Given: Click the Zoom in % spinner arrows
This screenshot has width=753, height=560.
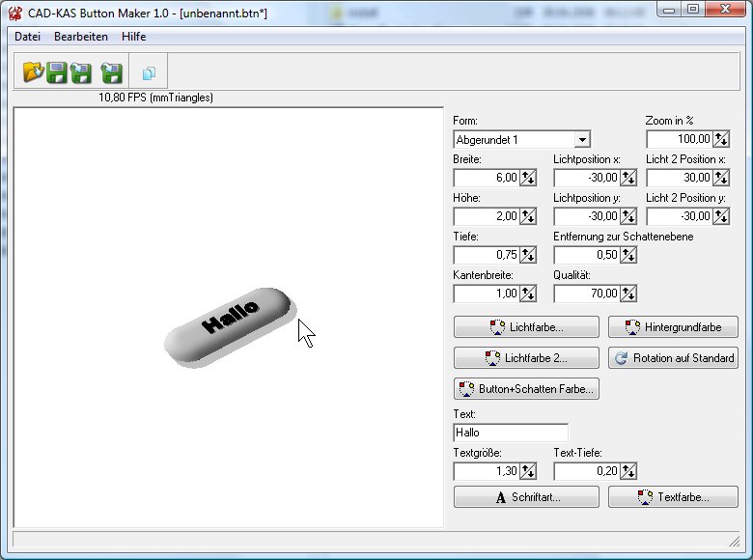Looking at the screenshot, I should point(721,140).
